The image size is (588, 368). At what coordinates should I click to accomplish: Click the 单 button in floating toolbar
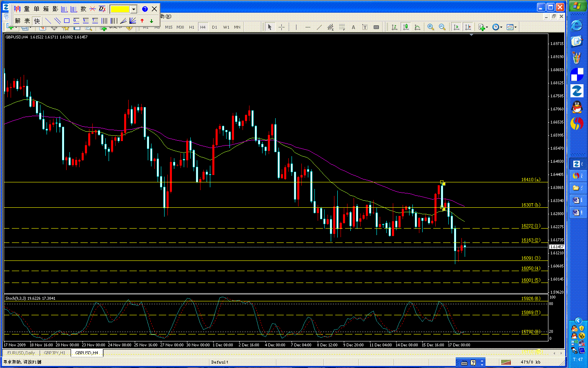coord(36,9)
